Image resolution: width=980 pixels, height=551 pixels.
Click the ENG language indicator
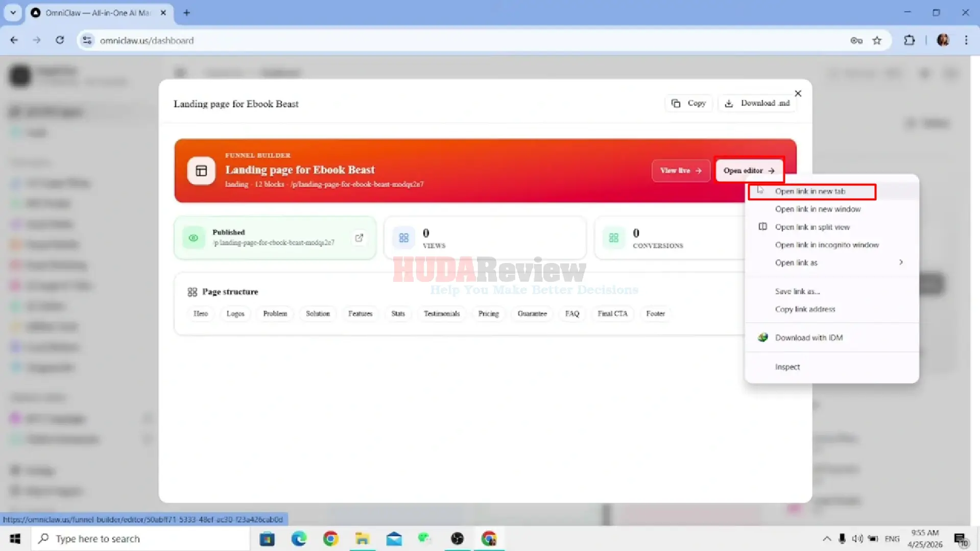point(892,539)
